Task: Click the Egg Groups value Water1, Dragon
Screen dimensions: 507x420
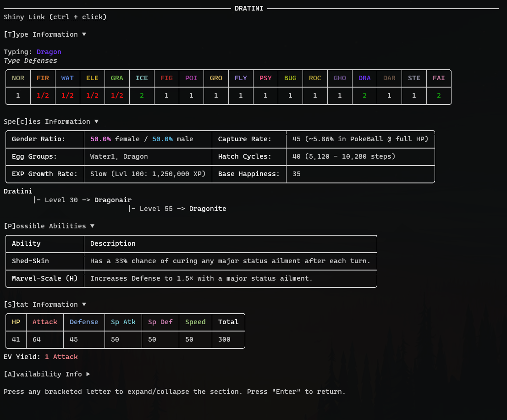Action: click(119, 156)
